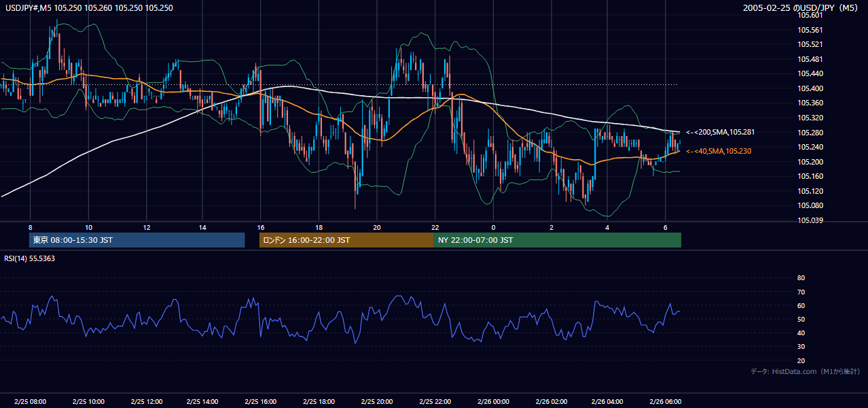The image size is (868, 408).
Task: Click the 2/25 14:00 date label
Action: pyautogui.click(x=203, y=402)
